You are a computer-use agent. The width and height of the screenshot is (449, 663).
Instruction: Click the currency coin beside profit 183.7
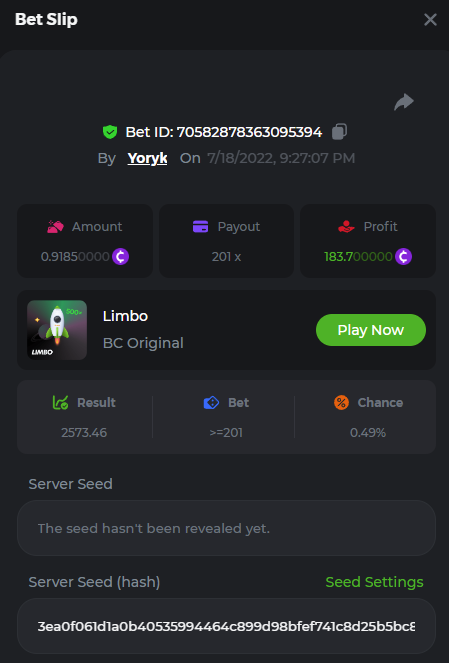click(403, 256)
